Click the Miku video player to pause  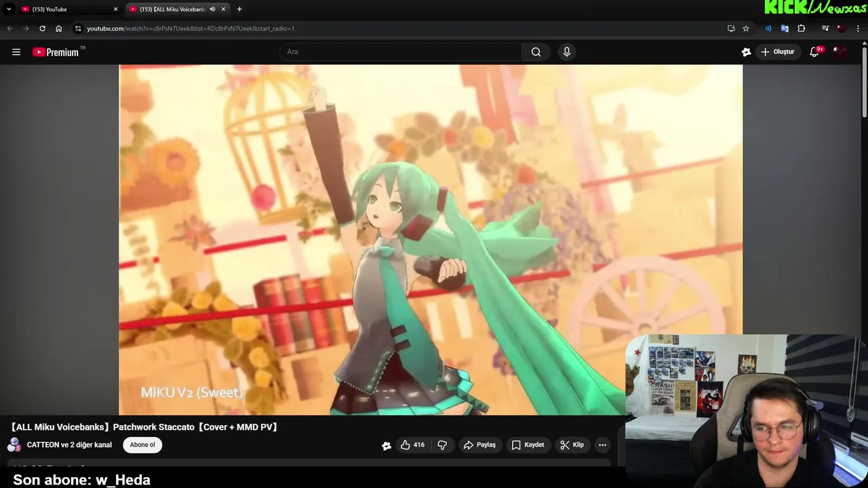click(x=431, y=239)
